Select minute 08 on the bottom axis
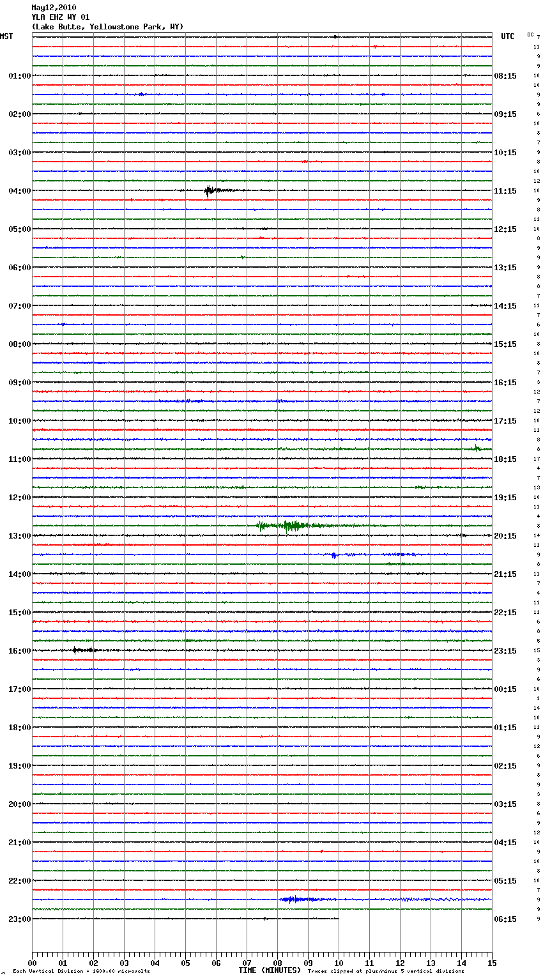 point(277,963)
